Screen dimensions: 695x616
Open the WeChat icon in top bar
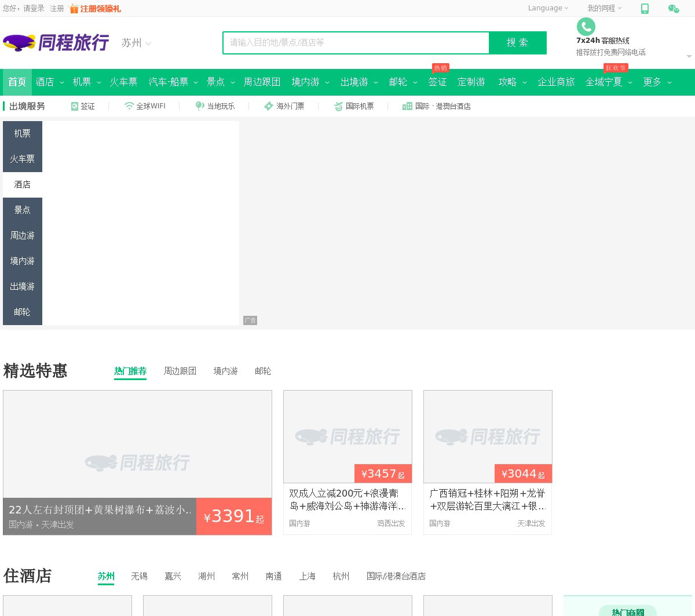coord(674,9)
